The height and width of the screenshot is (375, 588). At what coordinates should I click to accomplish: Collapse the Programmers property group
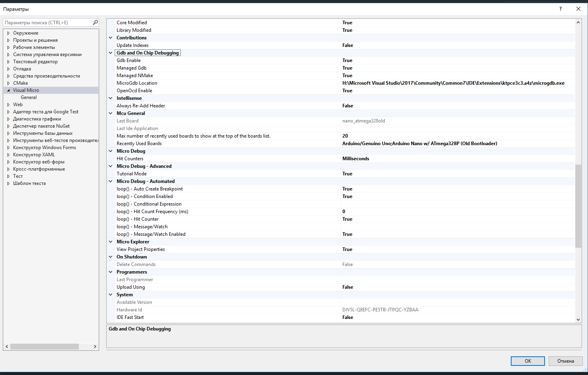point(111,272)
